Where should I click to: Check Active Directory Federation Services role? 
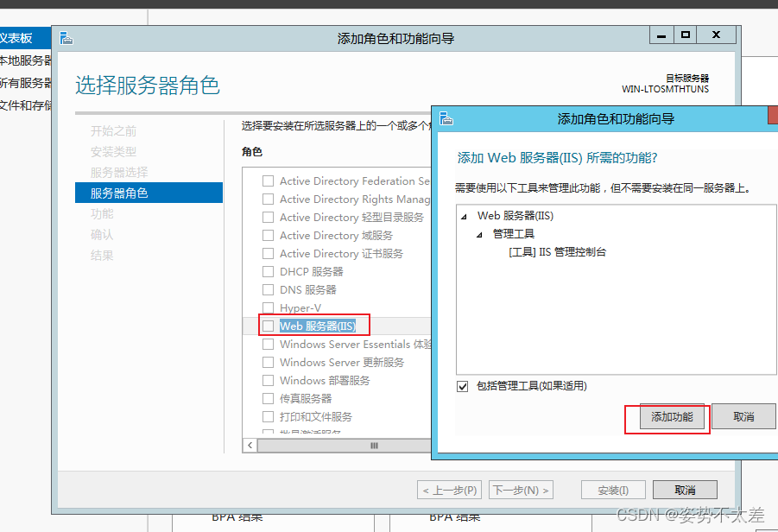pos(268,181)
